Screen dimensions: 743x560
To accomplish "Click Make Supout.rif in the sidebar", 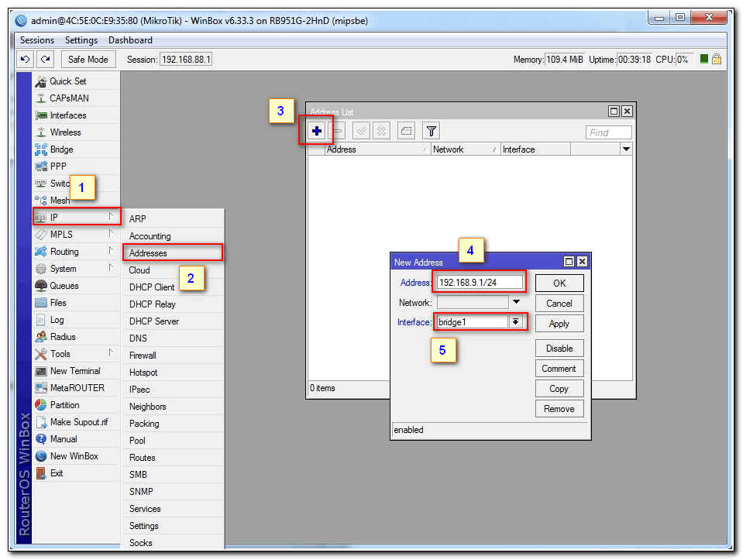I will (x=76, y=422).
